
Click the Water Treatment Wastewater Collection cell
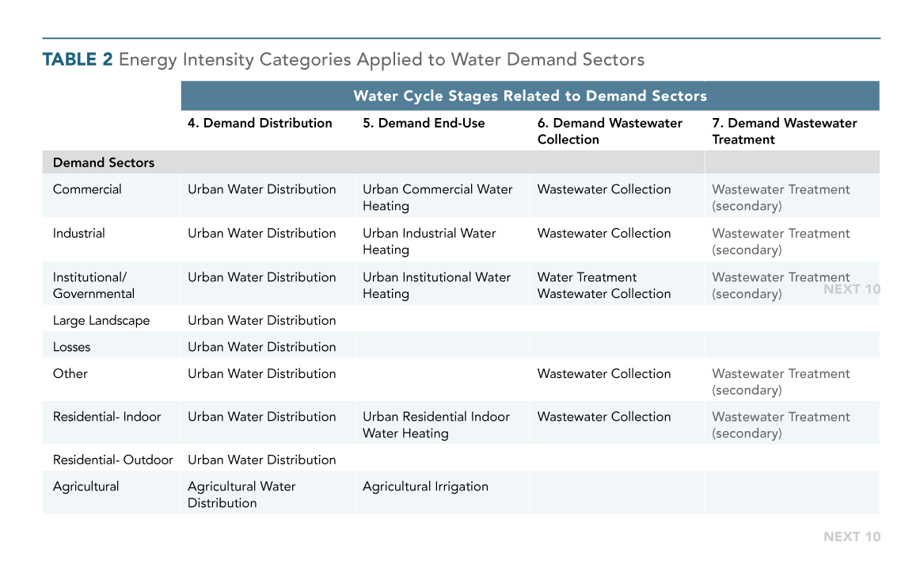604,285
